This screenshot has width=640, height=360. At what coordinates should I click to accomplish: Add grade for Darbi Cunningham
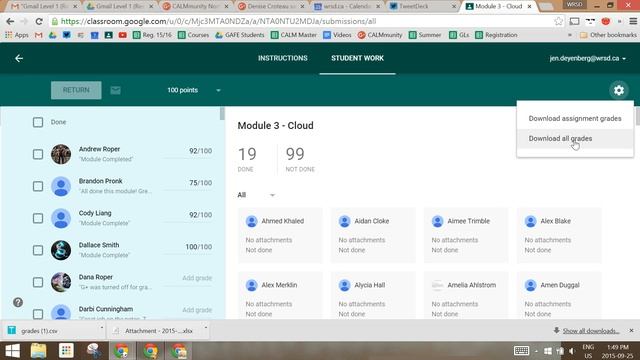click(x=197, y=310)
